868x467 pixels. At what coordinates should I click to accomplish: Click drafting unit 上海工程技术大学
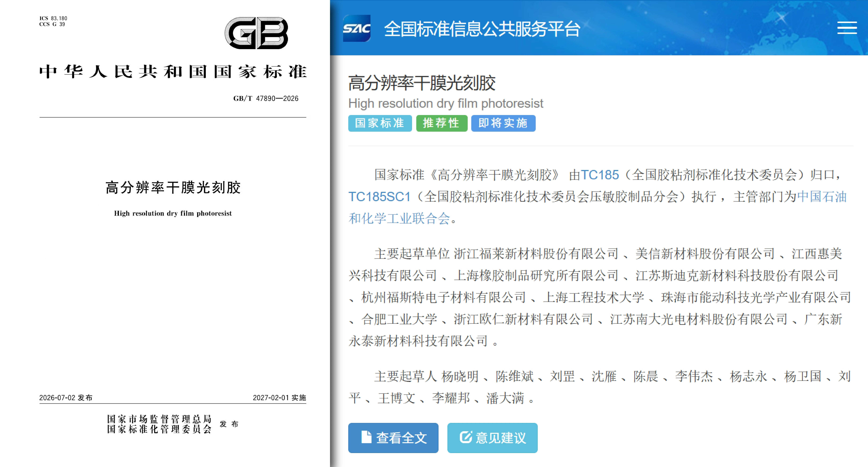pos(593,298)
